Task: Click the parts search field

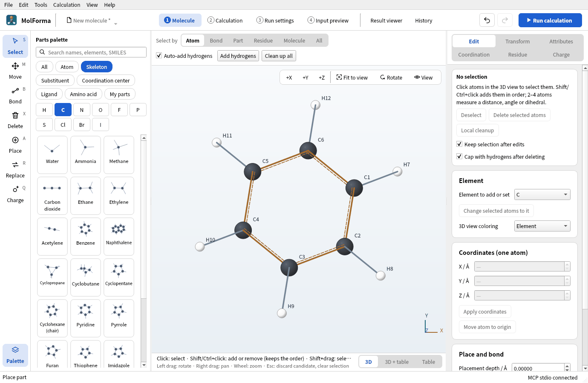Action: click(x=91, y=52)
